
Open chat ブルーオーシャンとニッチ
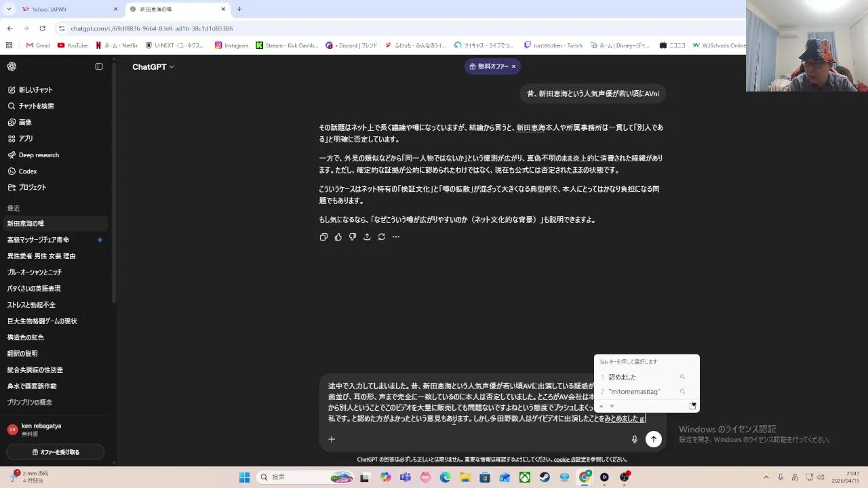pyautogui.click(x=54, y=272)
